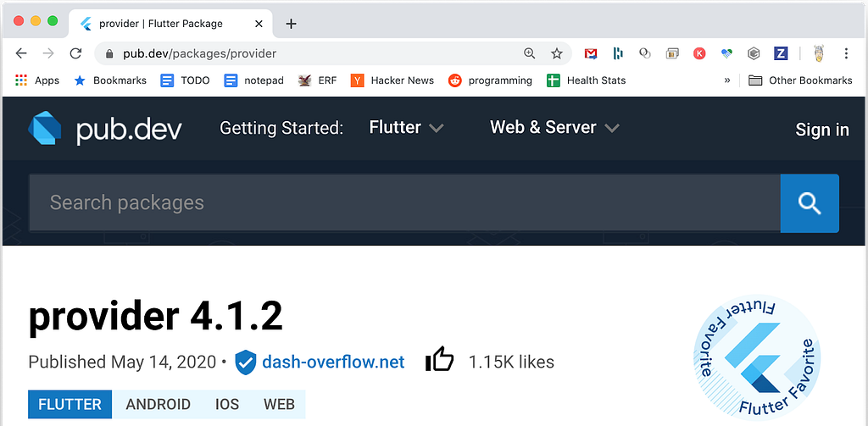Click the 1.15K likes text

[x=511, y=362]
